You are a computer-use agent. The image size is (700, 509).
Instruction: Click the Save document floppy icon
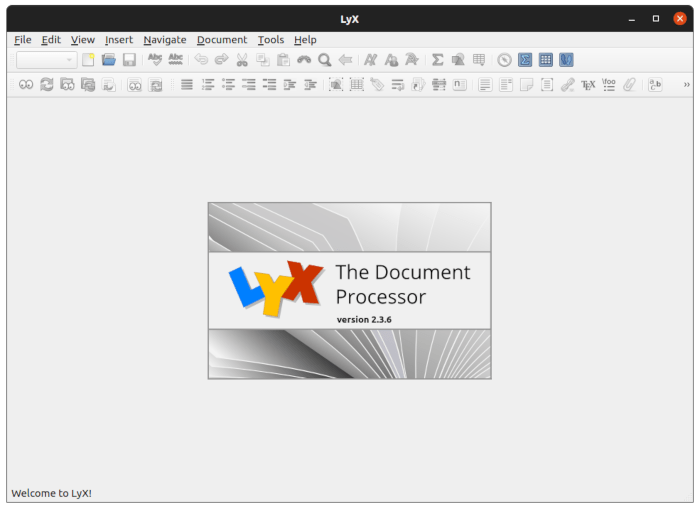pos(129,60)
